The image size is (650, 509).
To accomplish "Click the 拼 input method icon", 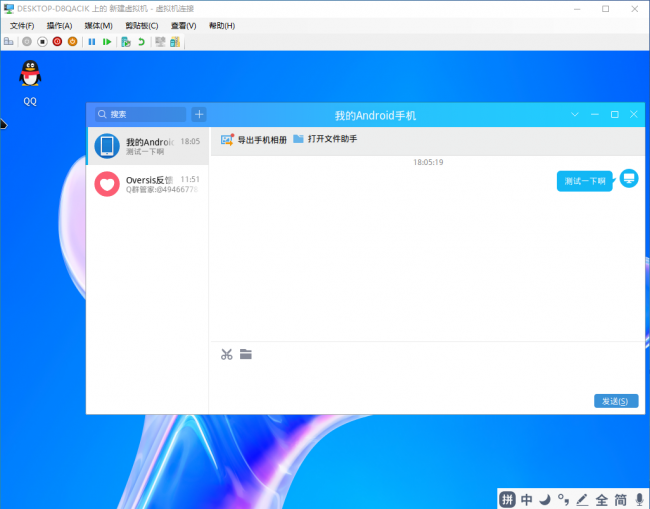I will click(507, 499).
